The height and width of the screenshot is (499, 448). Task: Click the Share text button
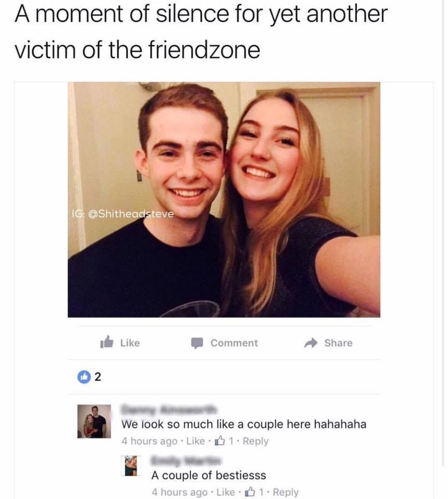pos(338,343)
